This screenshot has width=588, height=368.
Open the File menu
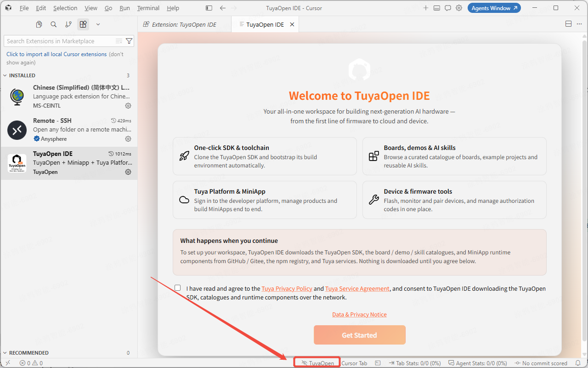pos(24,8)
